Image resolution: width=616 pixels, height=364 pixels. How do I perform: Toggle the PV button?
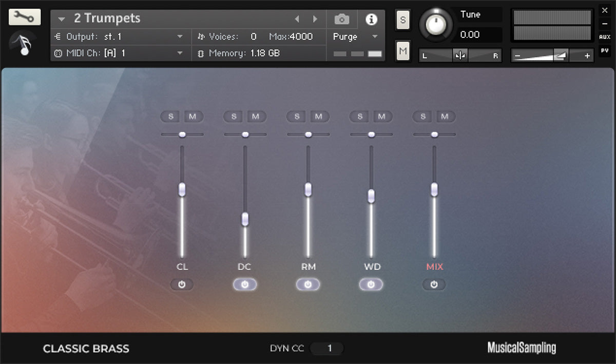pyautogui.click(x=604, y=51)
